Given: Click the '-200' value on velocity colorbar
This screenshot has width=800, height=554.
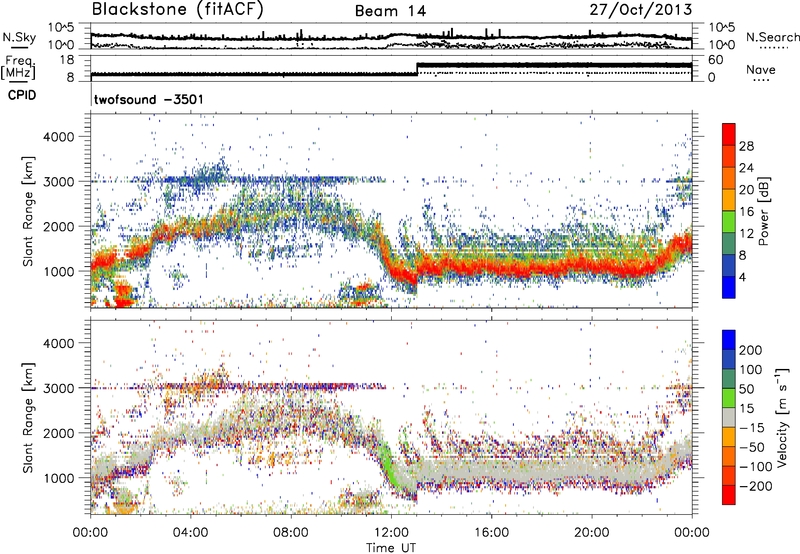Looking at the screenshot, I should 756,486.
